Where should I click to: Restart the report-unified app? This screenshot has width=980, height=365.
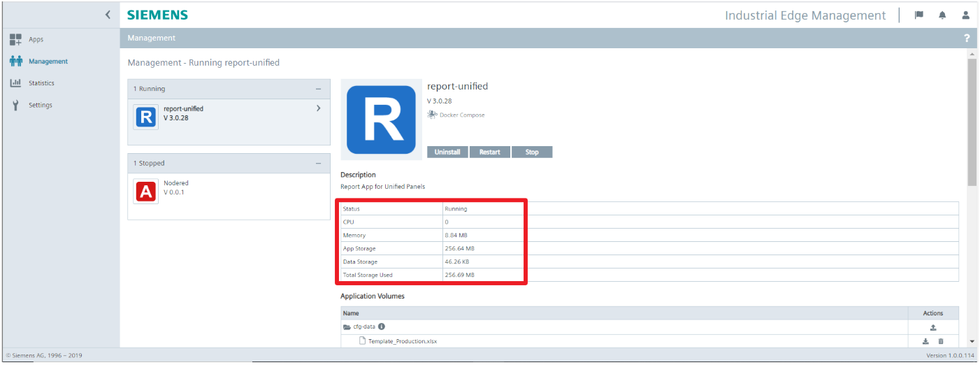coord(489,152)
